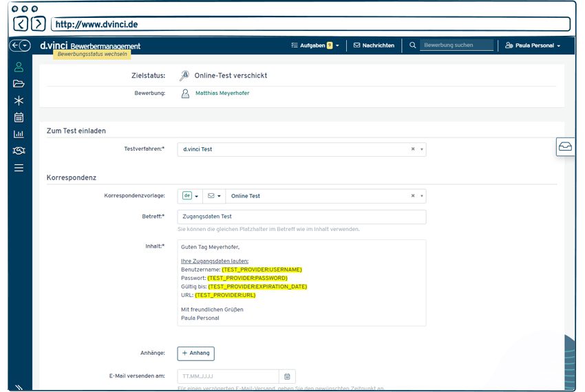Click the TEST_PROVIDER:USERNAME placeholder

[x=262, y=270]
